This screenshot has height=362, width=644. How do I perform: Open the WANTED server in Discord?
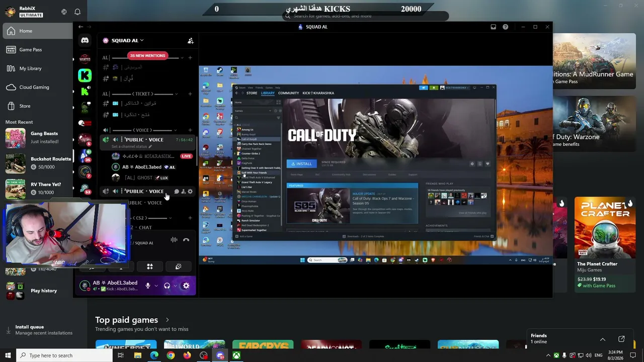pyautogui.click(x=85, y=58)
